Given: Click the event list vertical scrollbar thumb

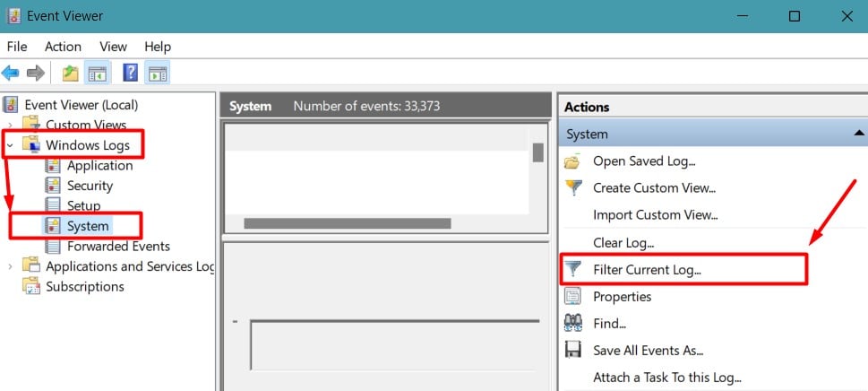Looking at the screenshot, I should 537,152.
